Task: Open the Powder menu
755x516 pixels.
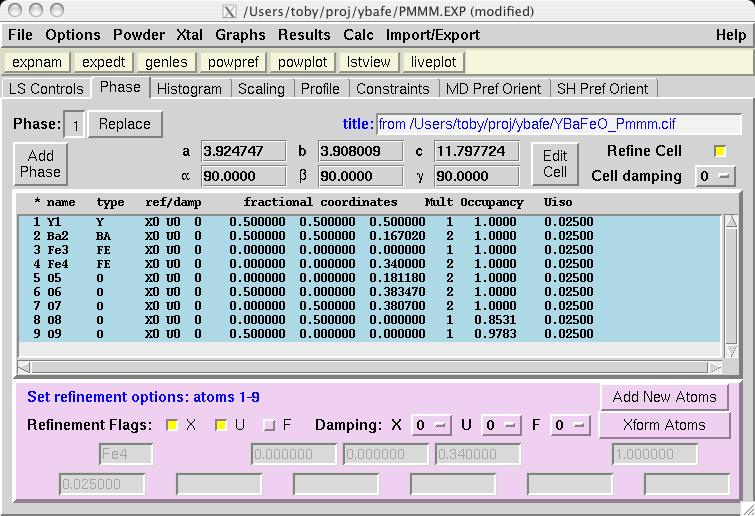Action: point(139,35)
